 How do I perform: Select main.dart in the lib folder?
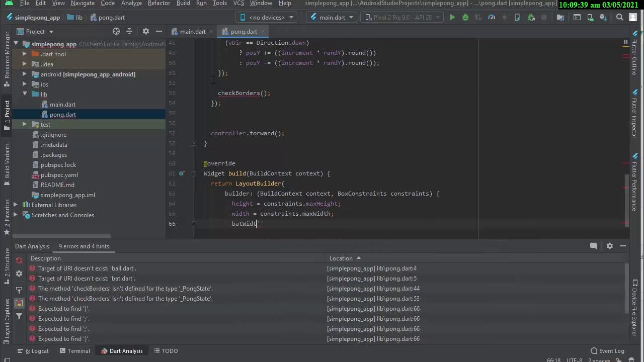(x=62, y=105)
